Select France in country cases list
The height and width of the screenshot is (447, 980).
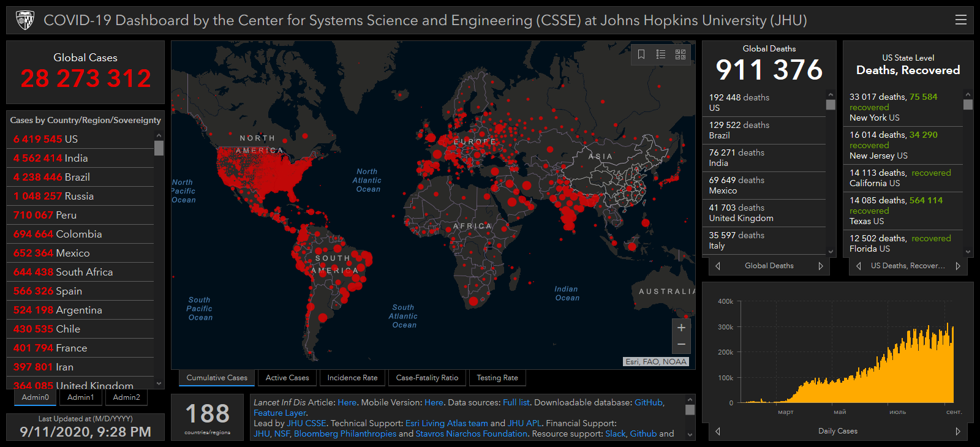point(80,348)
